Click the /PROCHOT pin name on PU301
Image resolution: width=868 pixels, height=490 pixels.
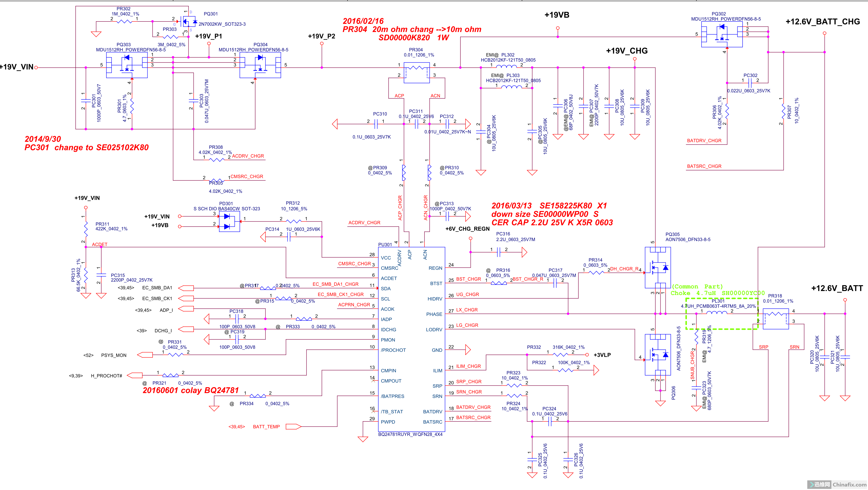[x=393, y=350]
